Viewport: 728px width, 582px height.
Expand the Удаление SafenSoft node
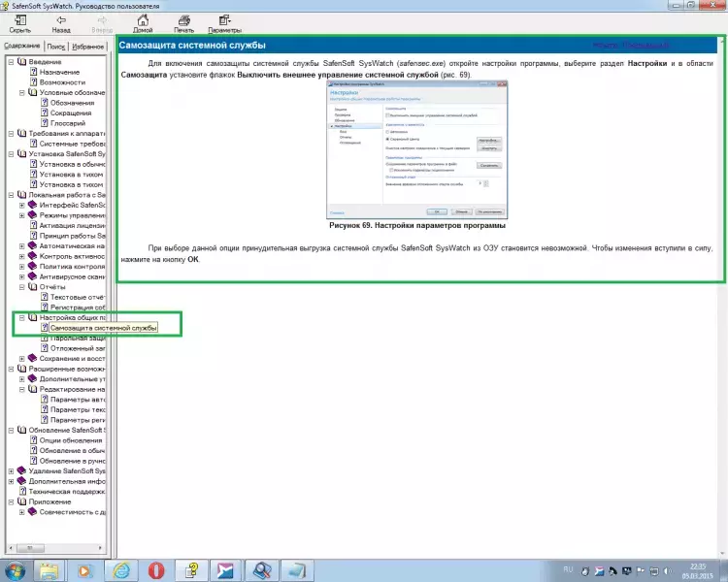coord(11,471)
